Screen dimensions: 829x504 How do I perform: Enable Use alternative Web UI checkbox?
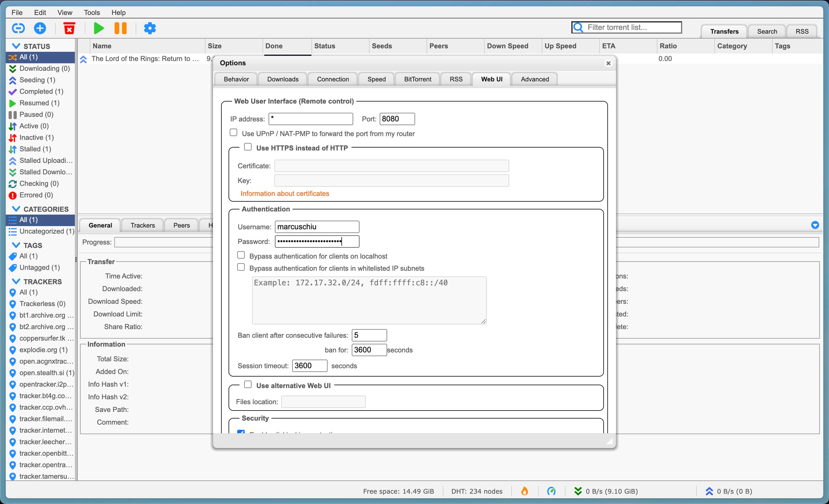(x=248, y=385)
